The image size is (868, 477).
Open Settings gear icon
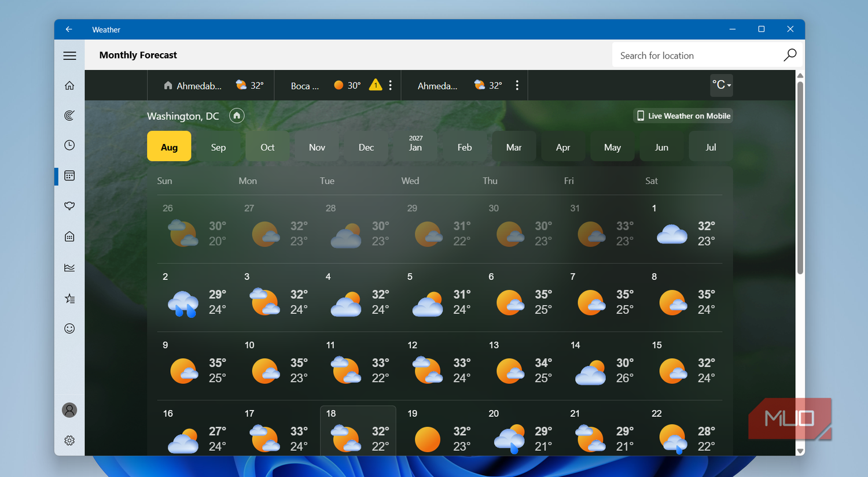(x=69, y=441)
